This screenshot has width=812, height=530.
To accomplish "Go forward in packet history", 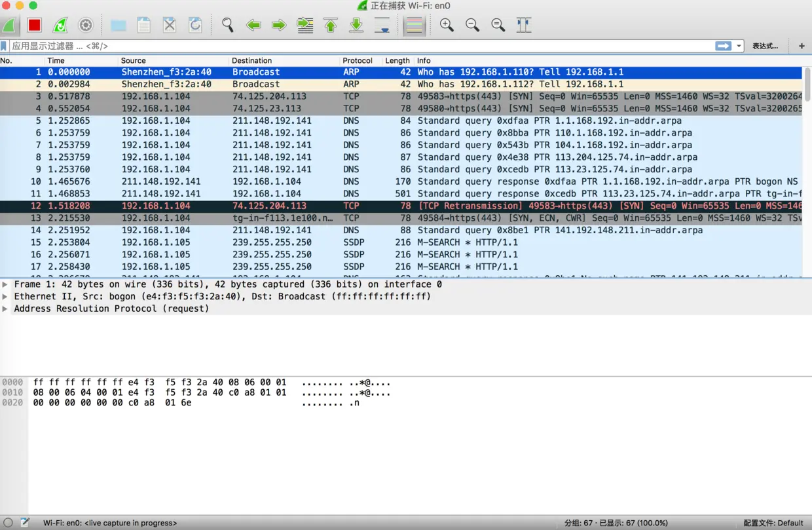I will (x=279, y=26).
